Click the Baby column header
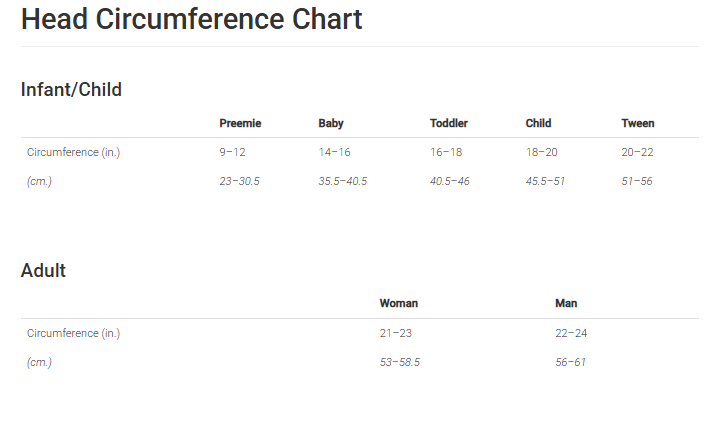Screen dimensions: 715x440 [331, 124]
